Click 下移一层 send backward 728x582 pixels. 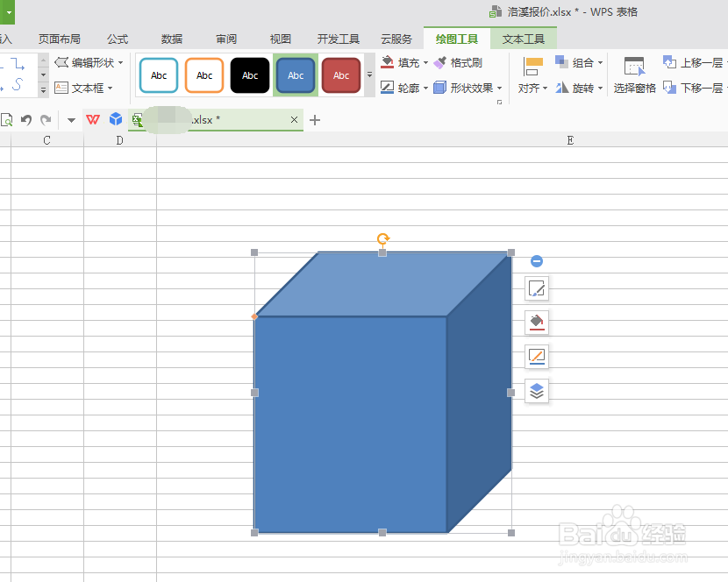click(x=694, y=88)
